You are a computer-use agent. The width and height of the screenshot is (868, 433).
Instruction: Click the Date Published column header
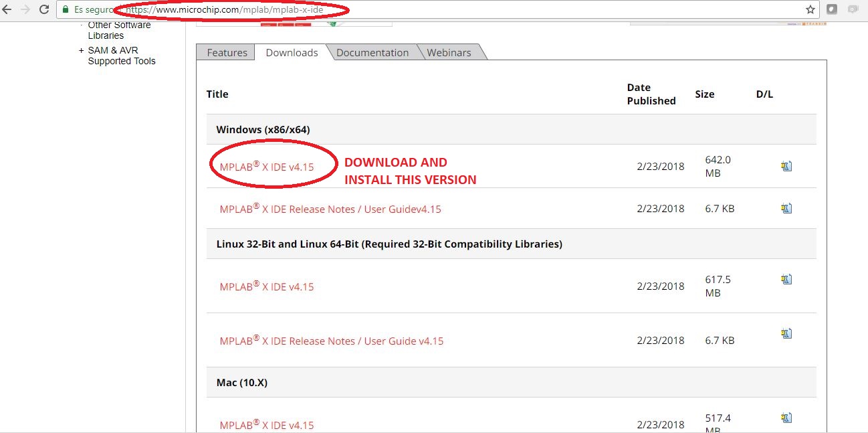pyautogui.click(x=651, y=94)
